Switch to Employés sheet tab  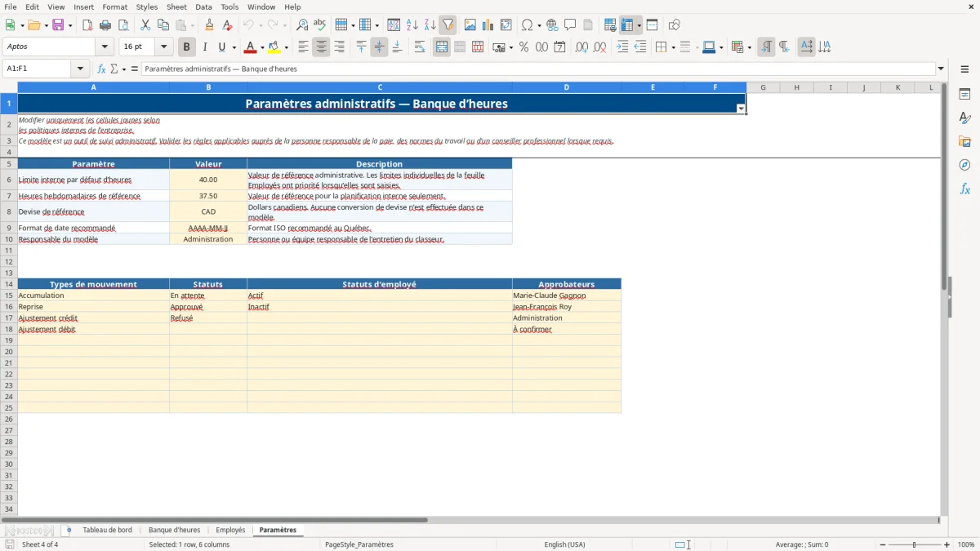pyautogui.click(x=230, y=530)
